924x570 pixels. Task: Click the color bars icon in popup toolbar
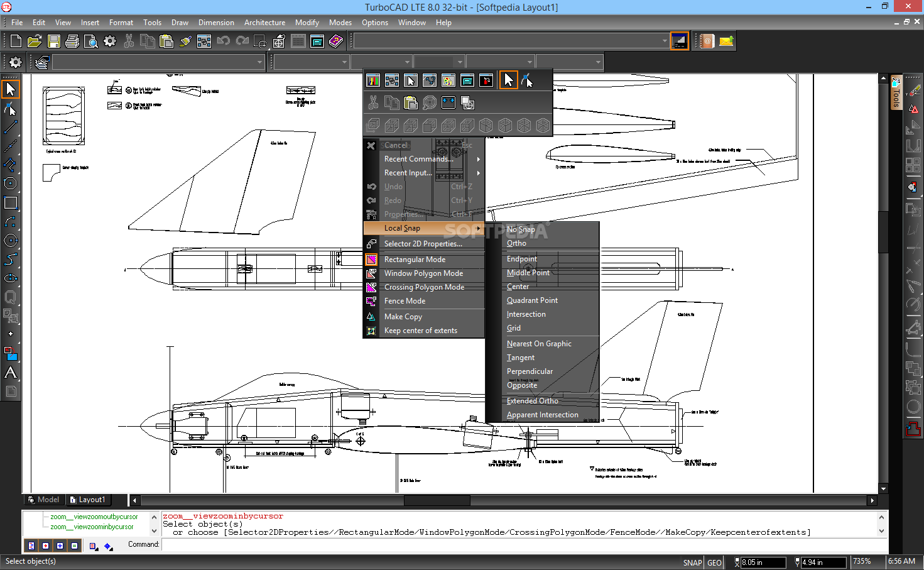373,80
